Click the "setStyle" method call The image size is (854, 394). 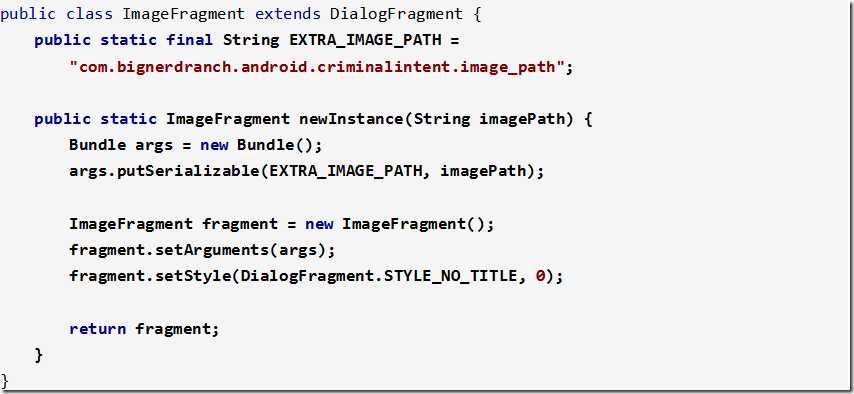(193, 277)
